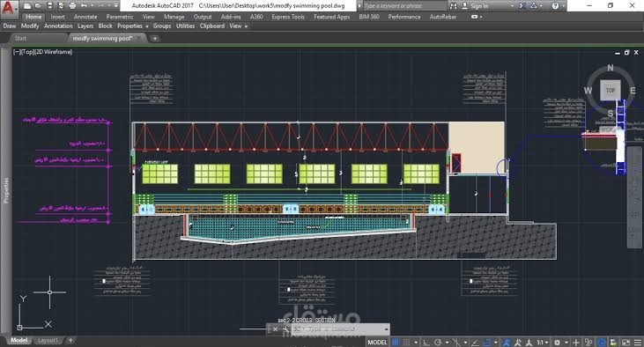
Task: Click the MODEL space status button
Action: (377, 342)
